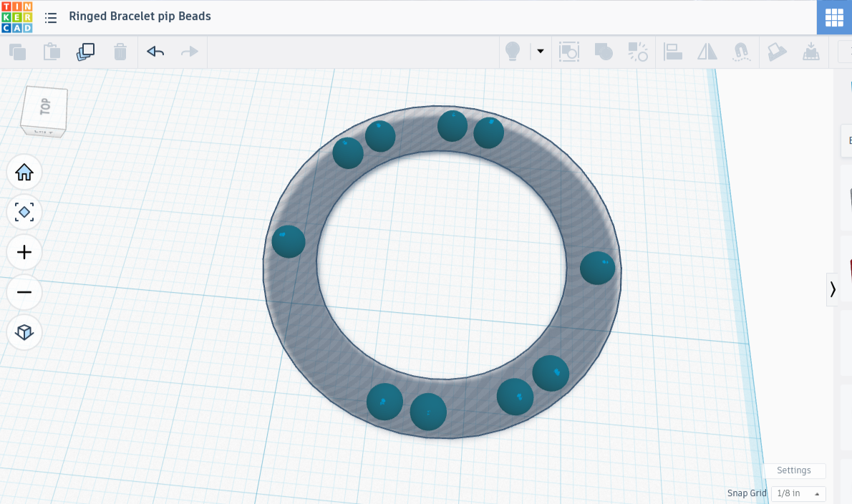Switch to orthographic view cube icon
This screenshot has width=852, height=504.
pos(24,332)
